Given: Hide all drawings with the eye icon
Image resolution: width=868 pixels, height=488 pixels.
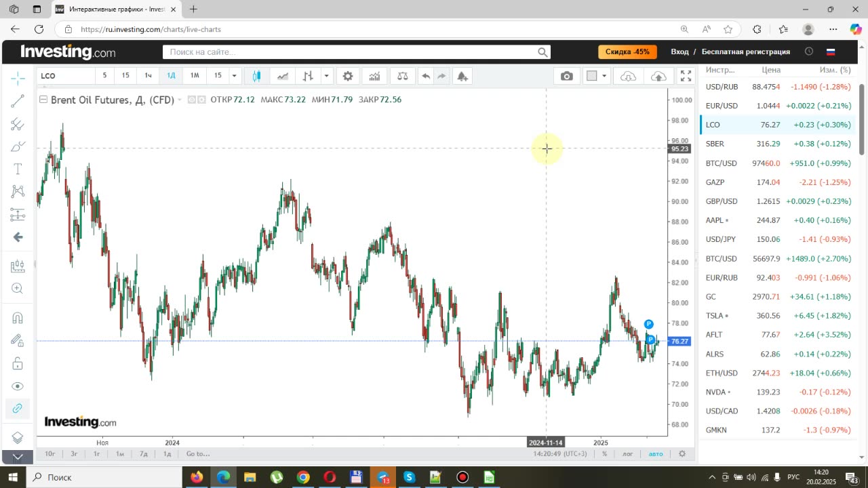Looking at the screenshot, I should point(18,386).
